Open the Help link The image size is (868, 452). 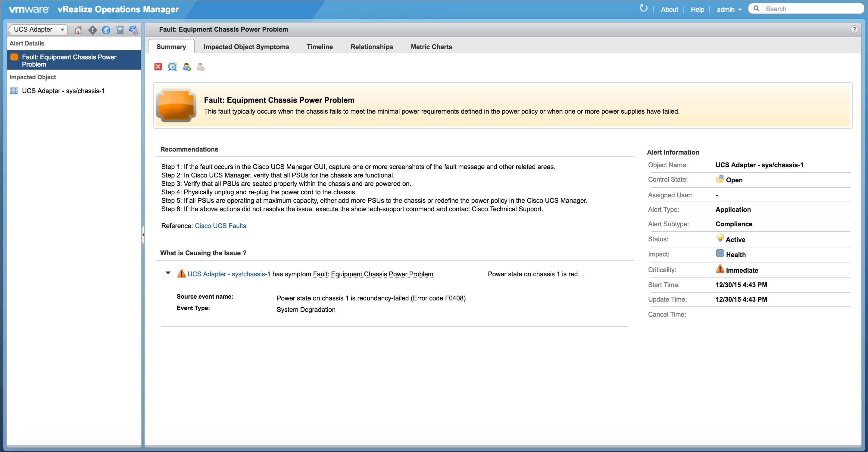pyautogui.click(x=697, y=9)
